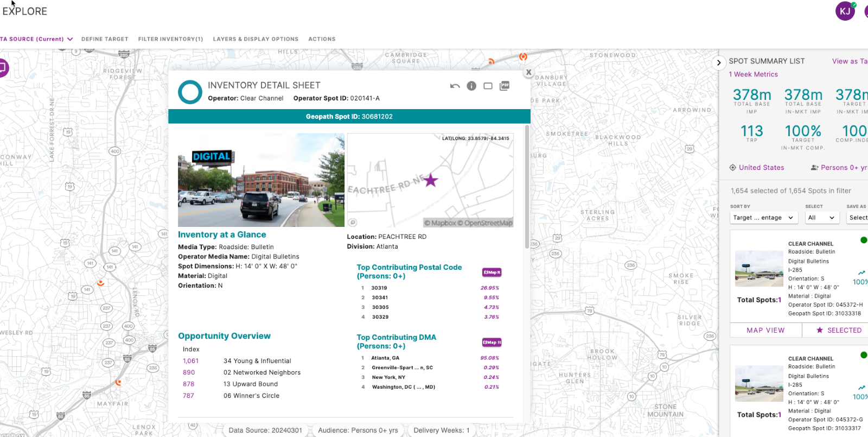The height and width of the screenshot is (437, 868).
Task: Select the Washington, DC DMA row
Action: [x=430, y=387]
